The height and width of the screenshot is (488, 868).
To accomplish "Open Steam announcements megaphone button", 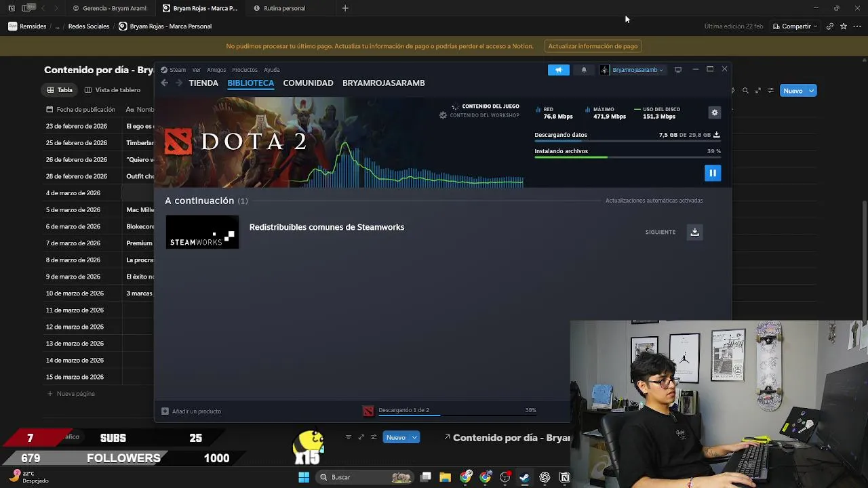I will coord(559,70).
